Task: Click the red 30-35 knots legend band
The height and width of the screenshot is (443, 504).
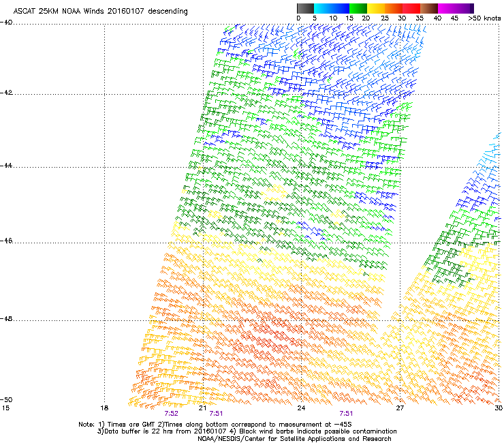Action: coord(411,8)
